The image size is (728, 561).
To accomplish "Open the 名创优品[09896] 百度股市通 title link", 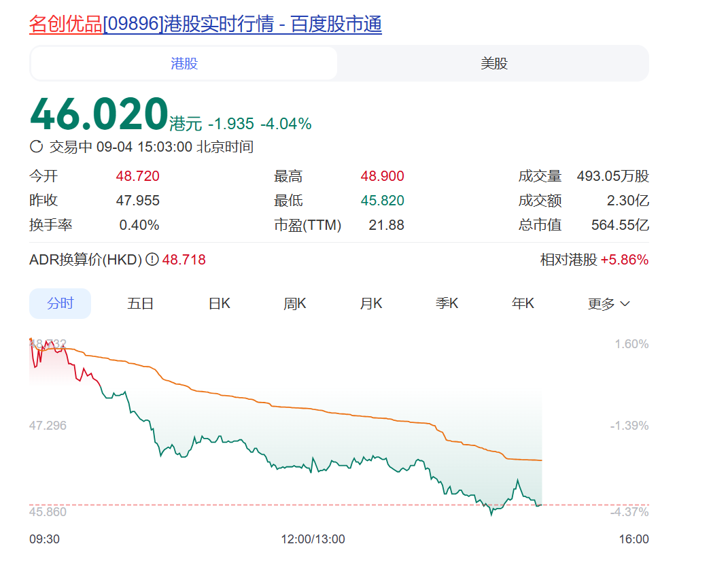I will (205, 24).
